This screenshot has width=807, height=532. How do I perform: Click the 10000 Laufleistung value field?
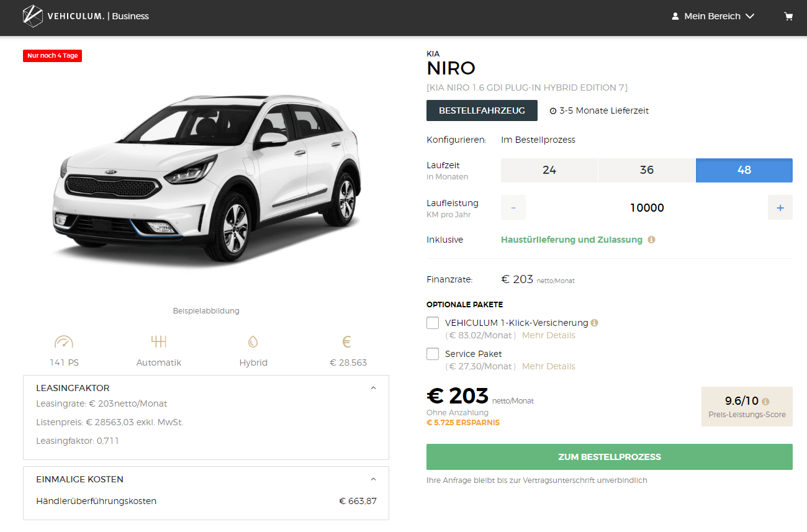point(647,208)
